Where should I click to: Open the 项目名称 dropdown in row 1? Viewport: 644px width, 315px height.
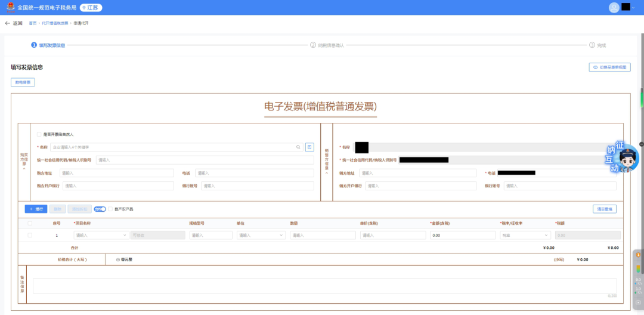(100, 236)
